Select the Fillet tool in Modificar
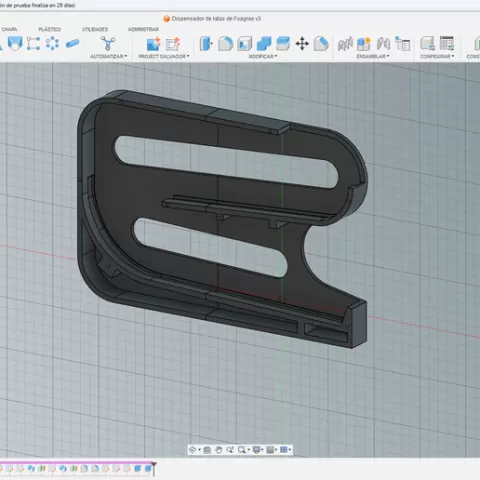This screenshot has height=480, width=480. tap(226, 44)
